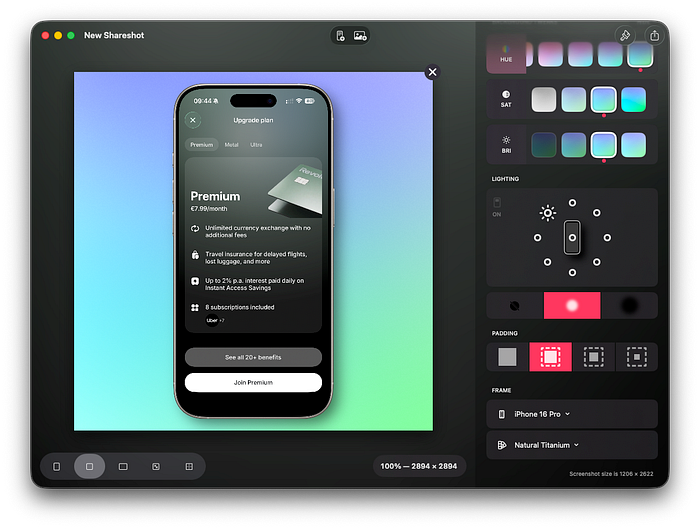Toggle the Lighting ON switch

(496, 207)
